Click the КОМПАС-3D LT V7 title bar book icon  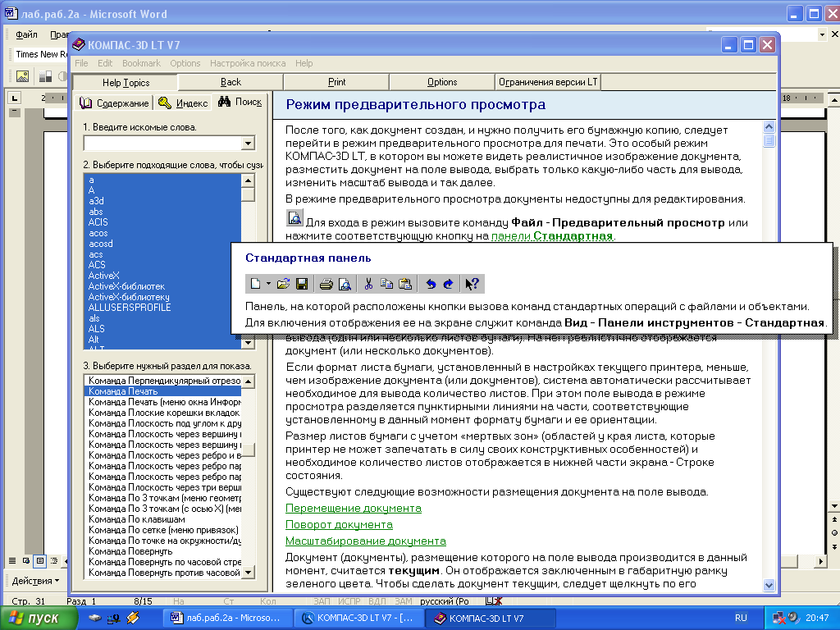click(x=79, y=44)
